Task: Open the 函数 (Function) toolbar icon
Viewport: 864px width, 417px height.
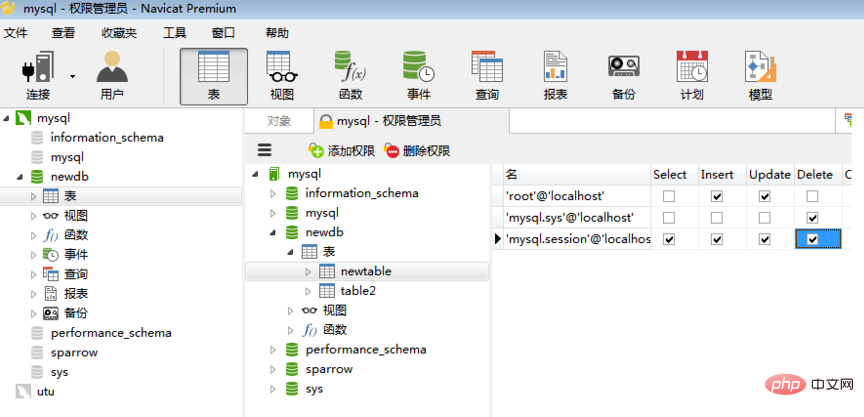Action: [350, 76]
